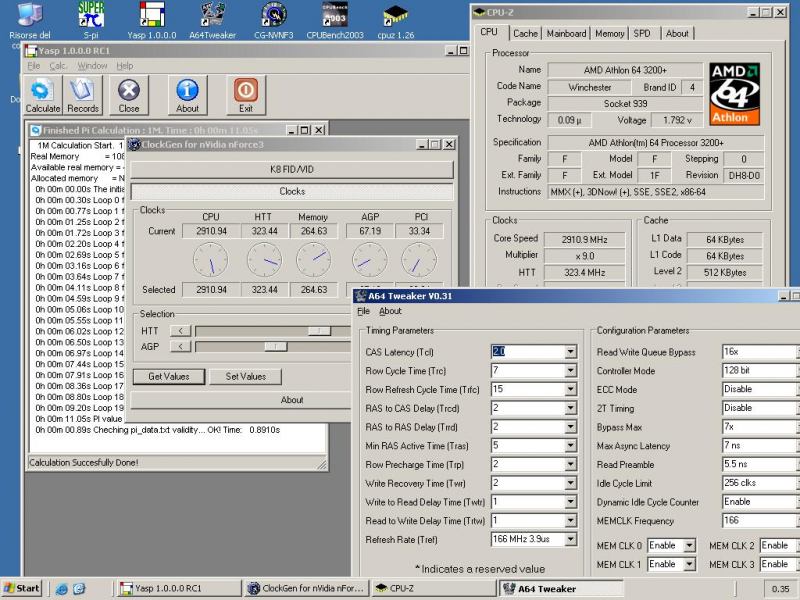Click the Selected CPU value 2910.94 field
800x600 pixels.
click(211, 290)
